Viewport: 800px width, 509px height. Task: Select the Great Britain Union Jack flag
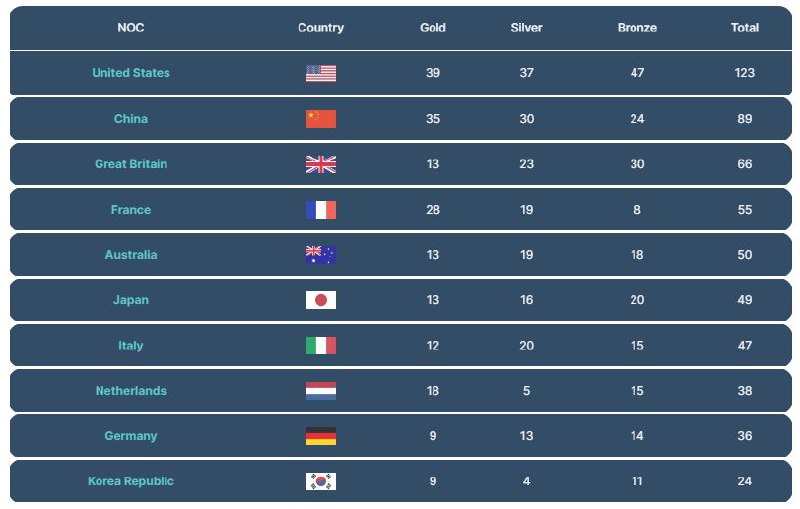click(321, 164)
